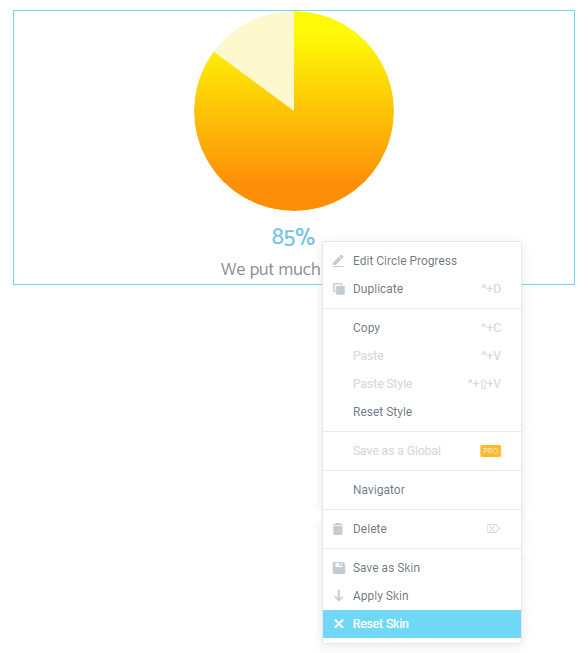Click the orange circle progress chart
Image resolution: width=588 pixels, height=653 pixels.
click(x=294, y=111)
